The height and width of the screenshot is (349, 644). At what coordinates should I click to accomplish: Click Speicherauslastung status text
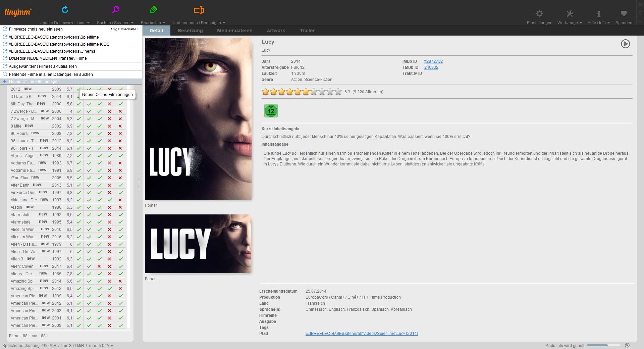[x=58, y=346]
